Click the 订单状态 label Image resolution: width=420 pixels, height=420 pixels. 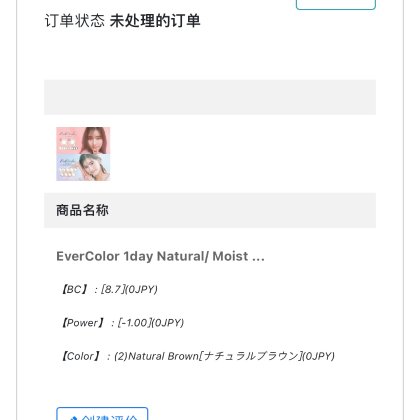pos(74,21)
